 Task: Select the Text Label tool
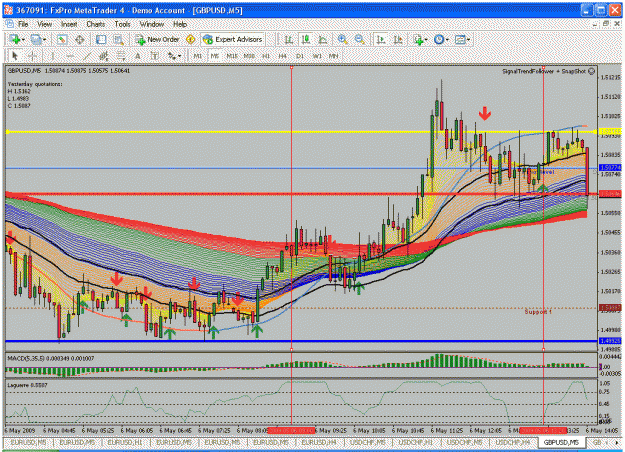click(155, 56)
